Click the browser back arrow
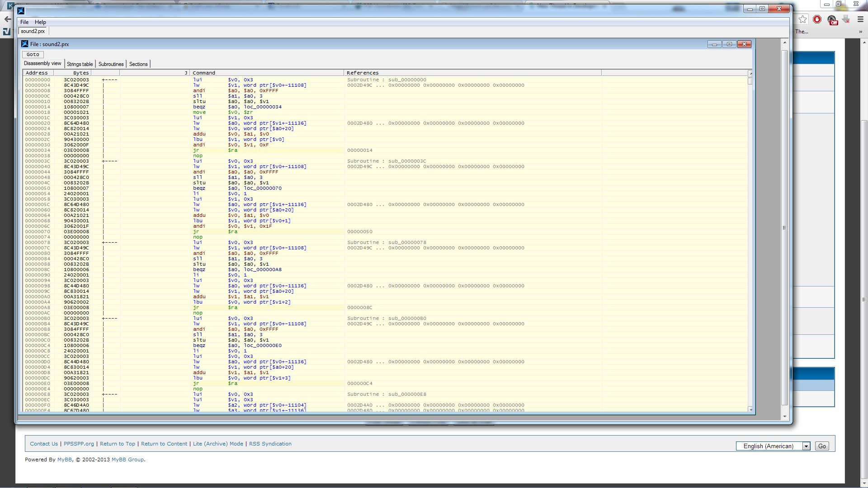Screen dimensions: 868x488 click(7, 19)
